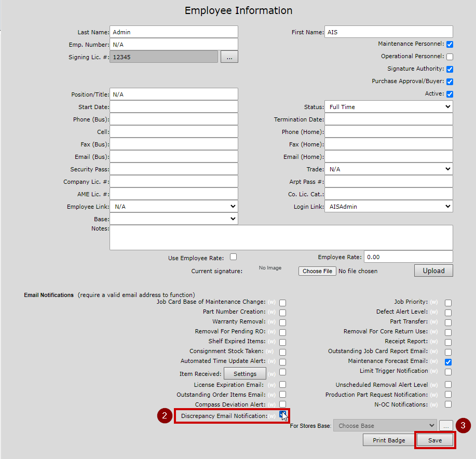476x459 pixels.
Task: Uncheck the Maintenance Personnel checkbox
Action: tap(450, 44)
